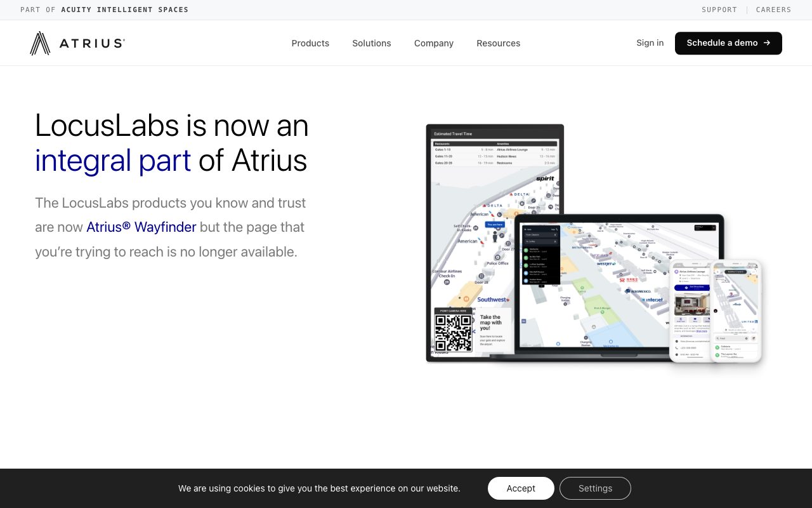812x508 pixels.
Task: Open cookie Settings
Action: [x=595, y=488]
